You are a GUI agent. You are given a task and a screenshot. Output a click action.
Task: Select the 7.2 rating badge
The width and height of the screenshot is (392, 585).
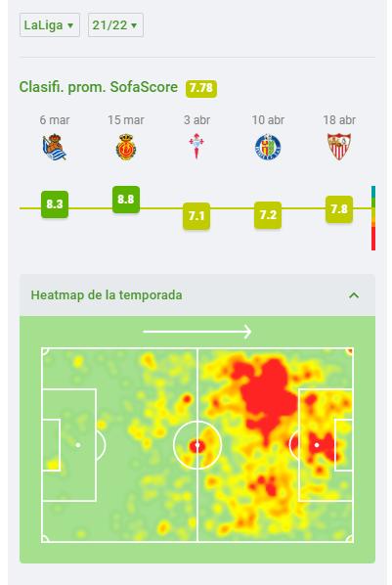pos(268,215)
